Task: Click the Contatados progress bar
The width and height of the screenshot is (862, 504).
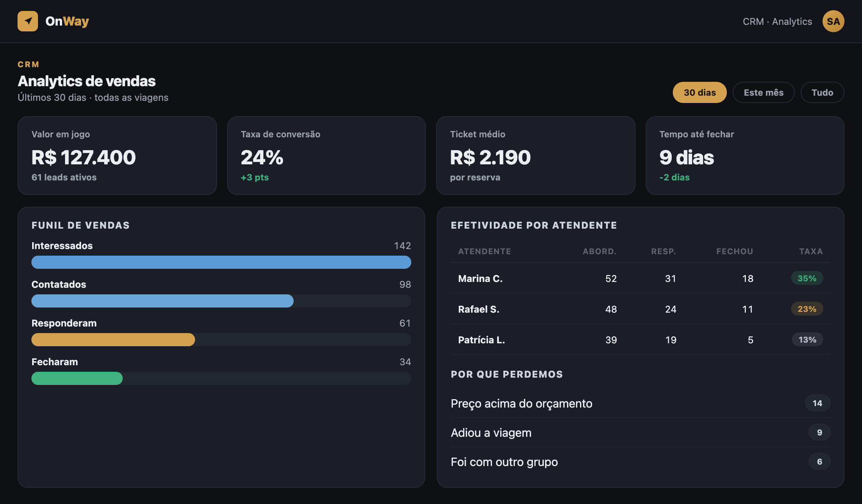Action: coord(221,301)
